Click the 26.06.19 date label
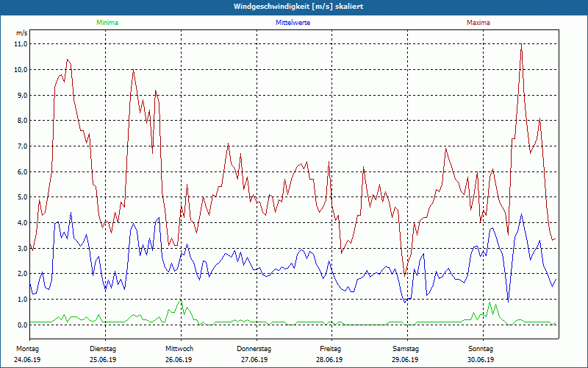The width and height of the screenshot is (588, 368). [179, 360]
